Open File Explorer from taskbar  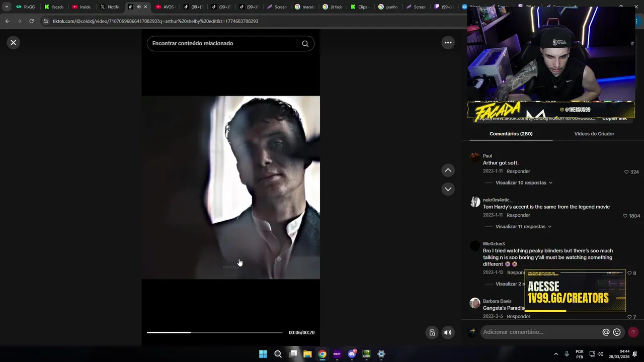coord(307,354)
